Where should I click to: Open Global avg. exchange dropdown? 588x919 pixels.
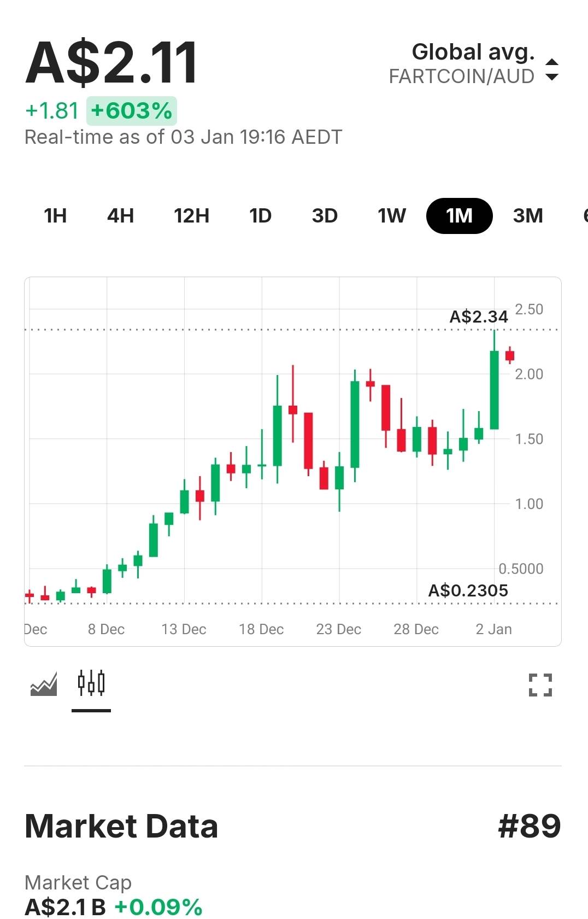click(473, 52)
